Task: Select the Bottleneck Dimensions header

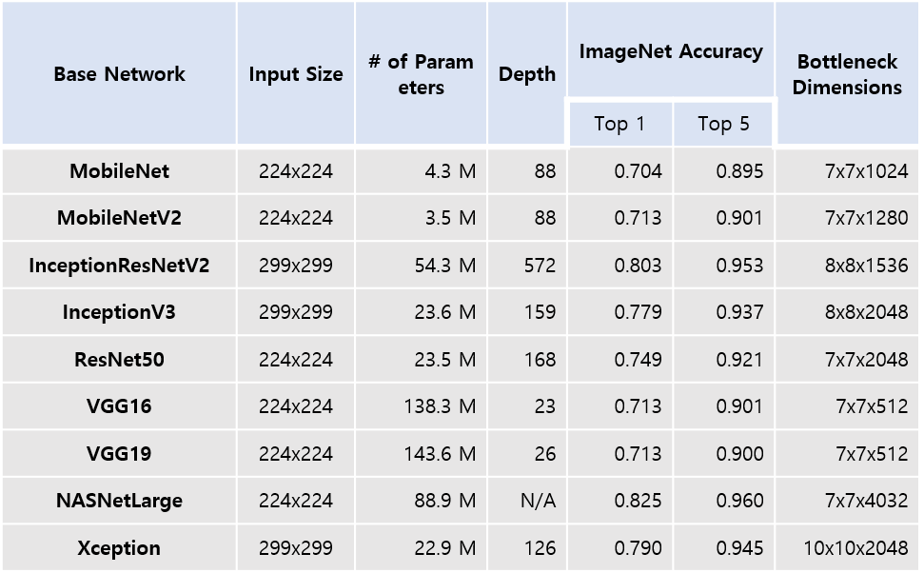Action: point(847,74)
